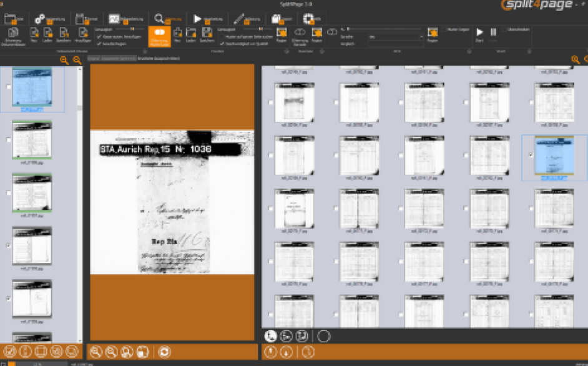The width and height of the screenshot is (588, 366).
Task: Select the Original preview tab
Action: 94,58
